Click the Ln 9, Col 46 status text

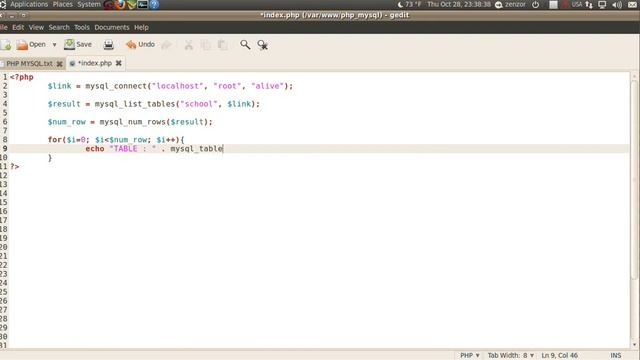coord(559,356)
